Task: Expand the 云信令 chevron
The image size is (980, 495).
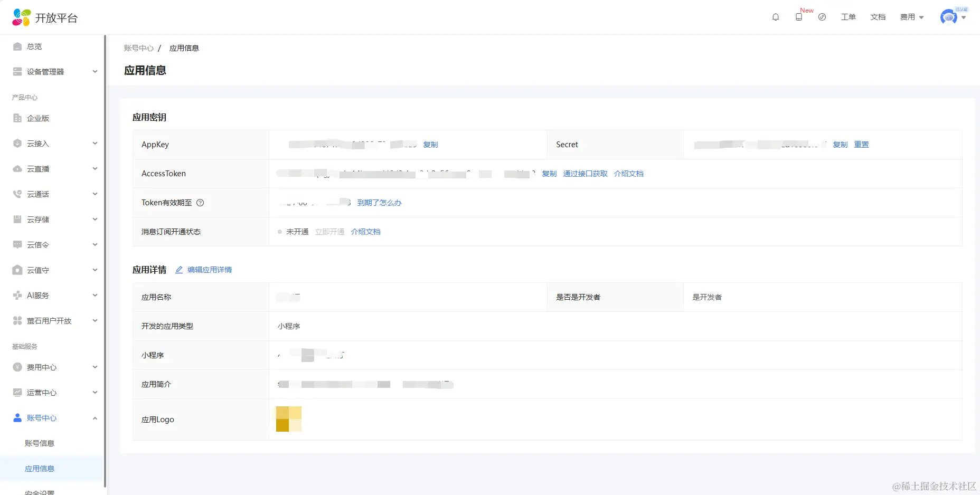Action: pyautogui.click(x=95, y=245)
